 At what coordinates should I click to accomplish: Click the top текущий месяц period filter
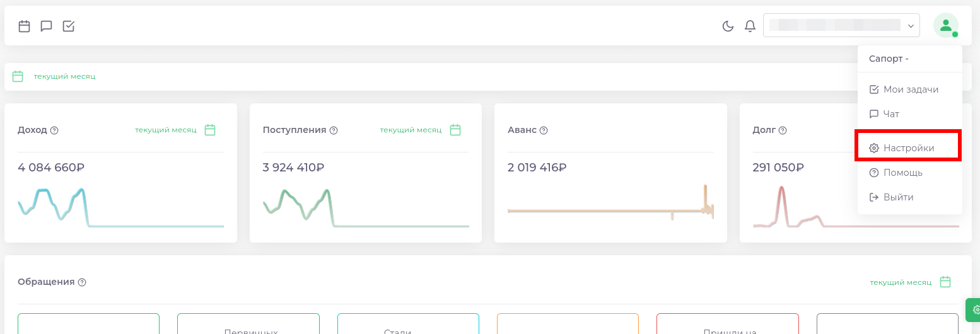click(x=64, y=76)
